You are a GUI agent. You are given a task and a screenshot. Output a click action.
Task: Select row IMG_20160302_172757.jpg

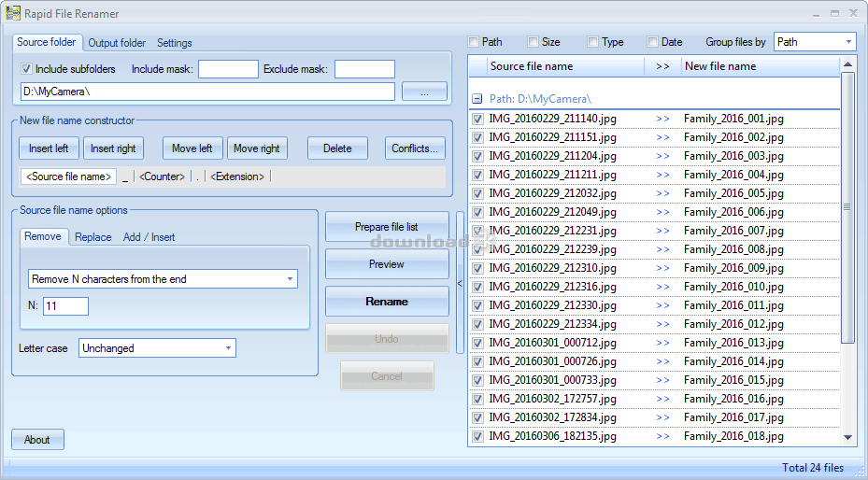click(x=654, y=399)
